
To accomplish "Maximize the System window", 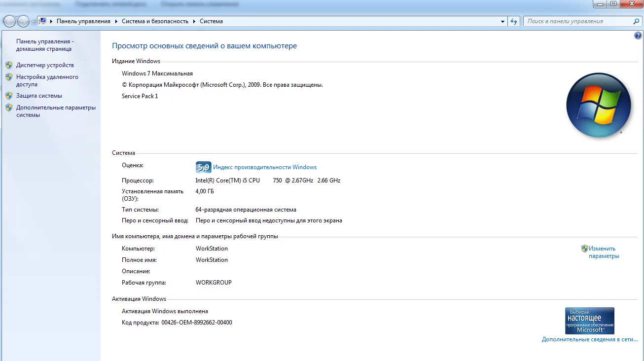I will [613, 3].
